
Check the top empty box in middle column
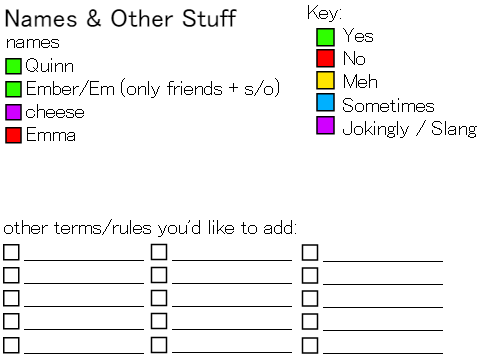(159, 252)
